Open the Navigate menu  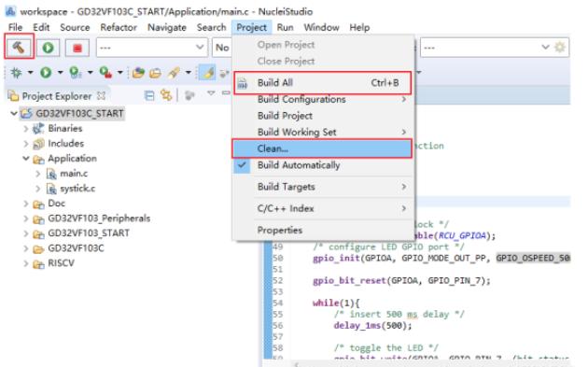[167, 27]
